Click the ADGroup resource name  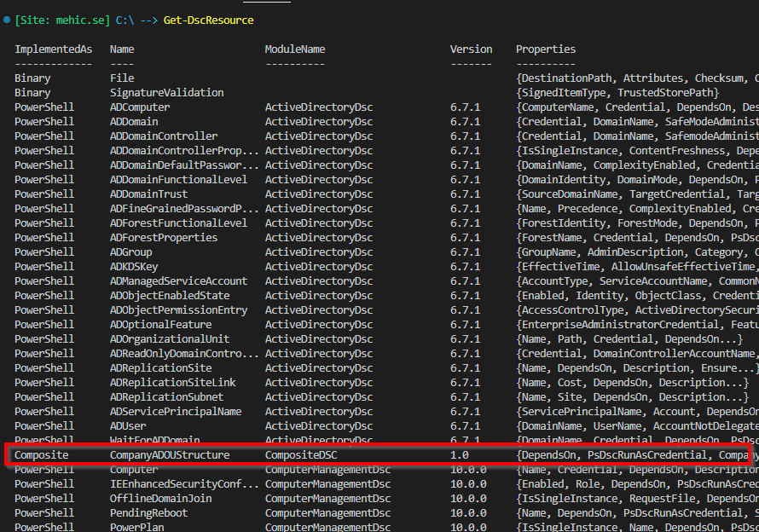click(130, 252)
